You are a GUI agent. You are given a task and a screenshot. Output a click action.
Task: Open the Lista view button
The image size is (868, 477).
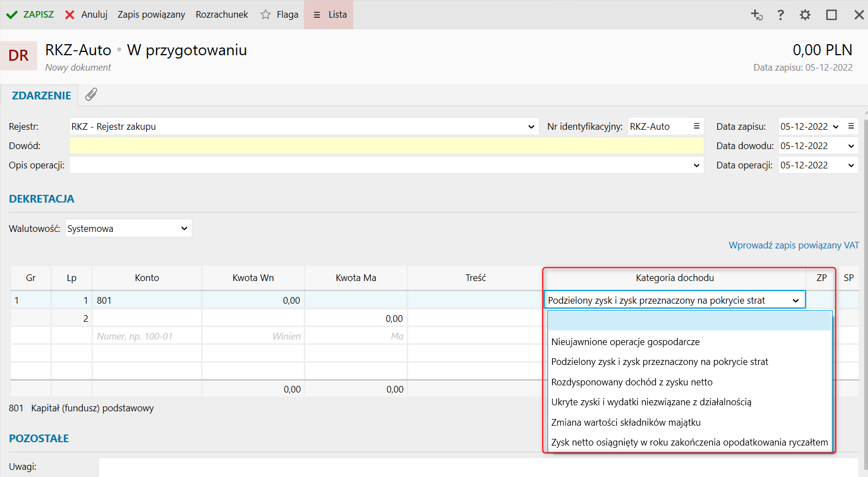point(329,14)
